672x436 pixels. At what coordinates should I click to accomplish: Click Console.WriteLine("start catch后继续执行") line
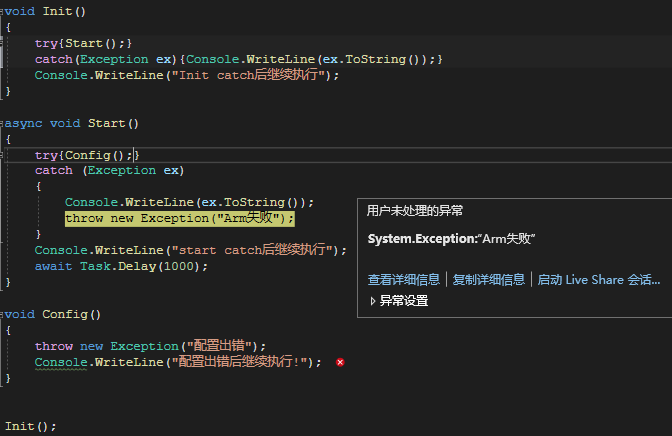pyautogui.click(x=191, y=250)
